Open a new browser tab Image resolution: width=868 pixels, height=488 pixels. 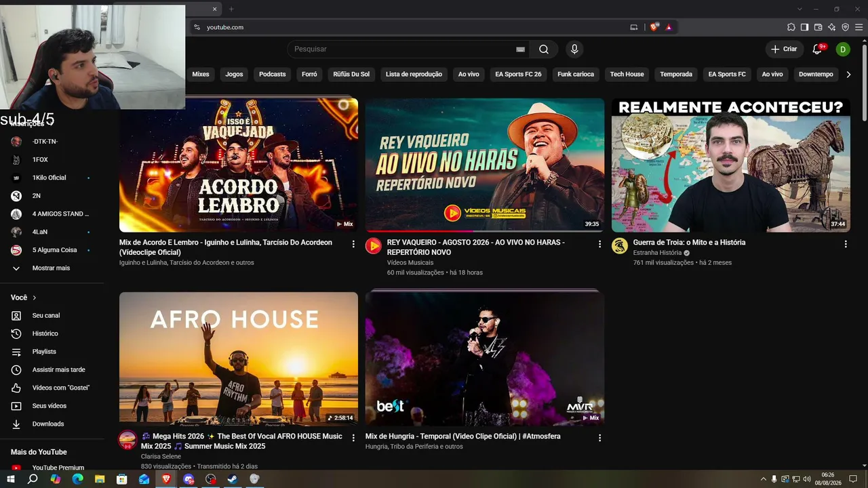point(231,9)
